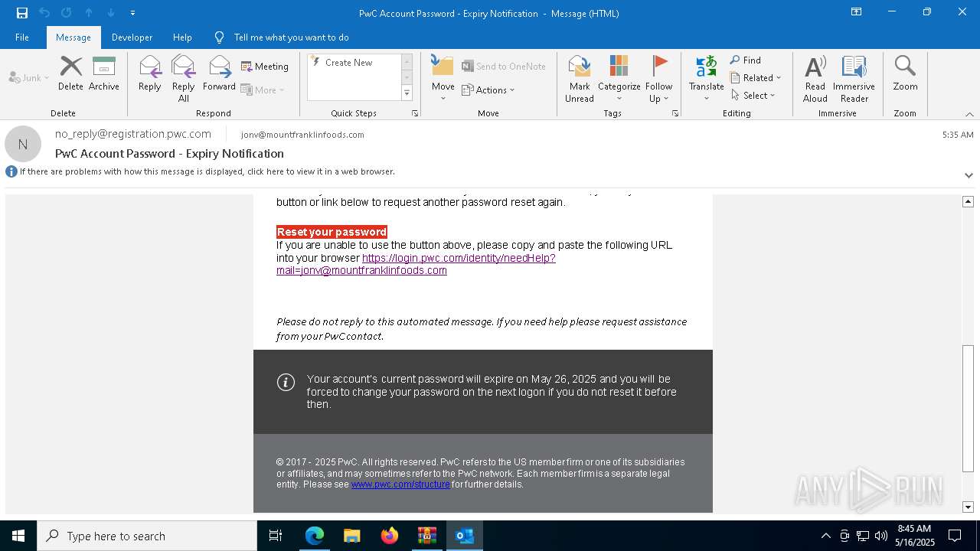Click the Zoom magnifier button
The width and height of the screenshot is (980, 551).
click(x=905, y=73)
